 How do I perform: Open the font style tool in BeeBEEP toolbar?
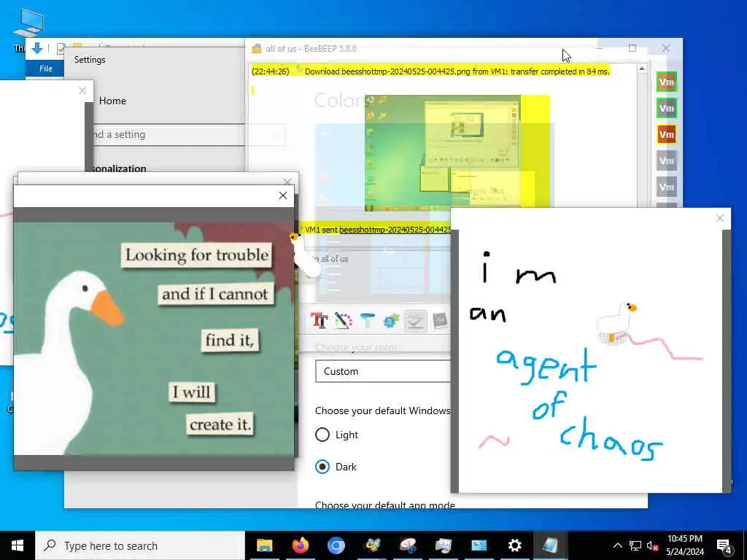coord(320,321)
